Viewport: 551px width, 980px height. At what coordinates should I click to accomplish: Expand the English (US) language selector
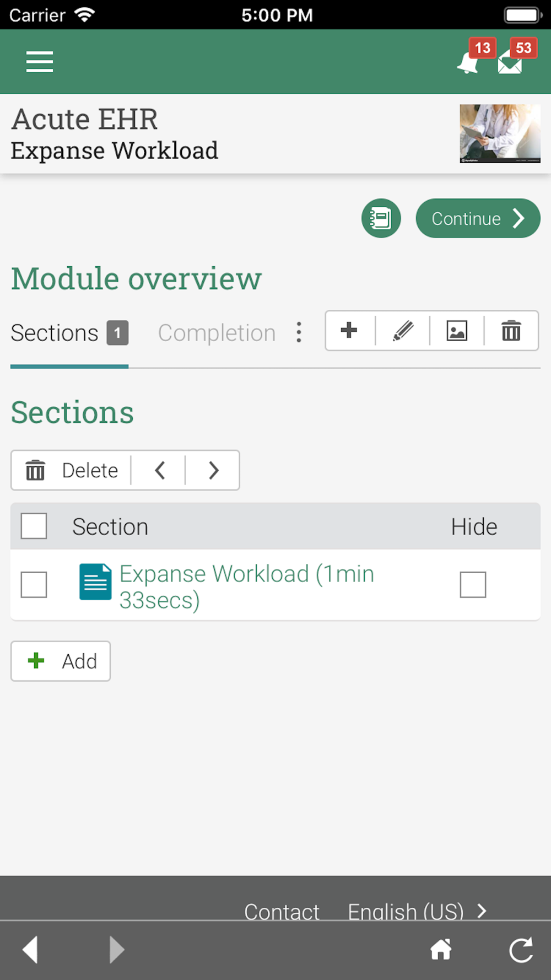point(417,912)
